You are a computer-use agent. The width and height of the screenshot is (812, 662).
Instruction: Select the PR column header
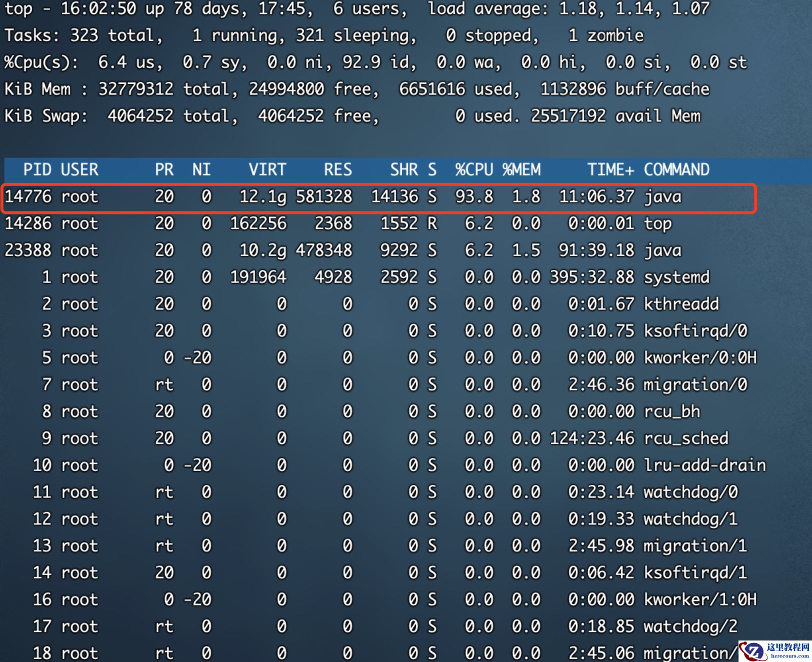pyautogui.click(x=164, y=170)
